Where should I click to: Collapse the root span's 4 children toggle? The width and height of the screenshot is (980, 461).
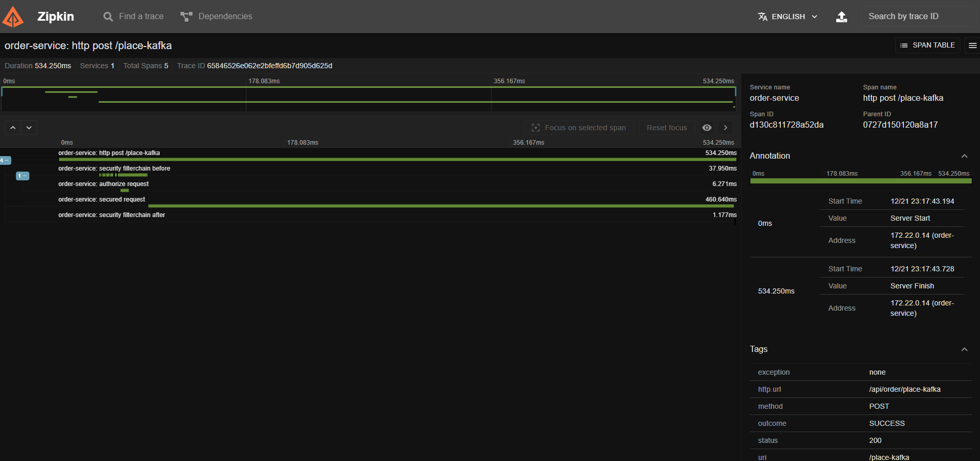pos(5,160)
